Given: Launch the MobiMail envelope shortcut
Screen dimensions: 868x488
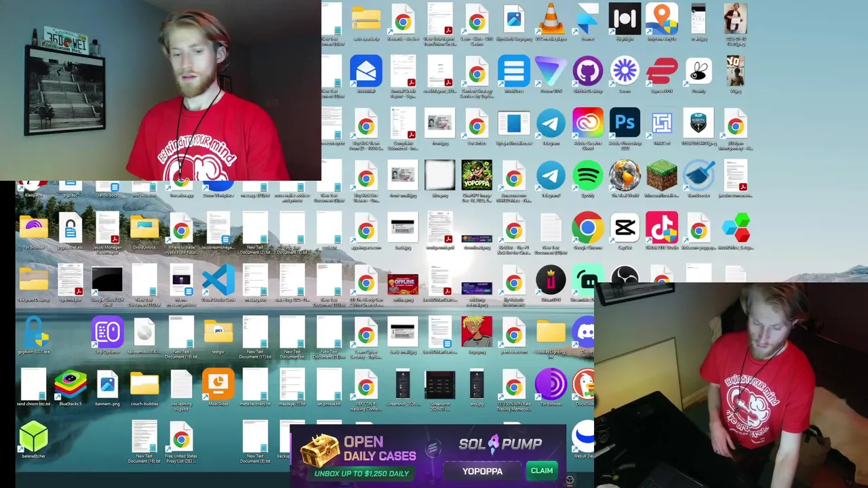Looking at the screenshot, I should [366, 71].
